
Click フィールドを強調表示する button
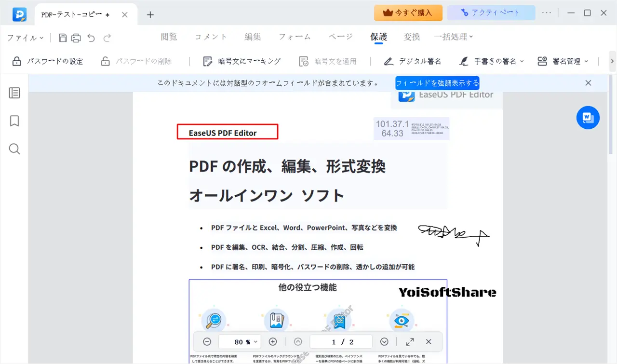click(x=438, y=83)
